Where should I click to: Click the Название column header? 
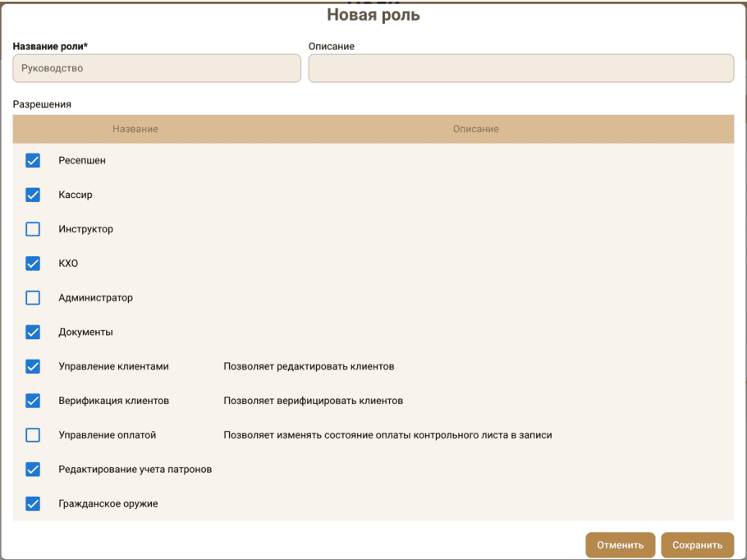point(135,130)
